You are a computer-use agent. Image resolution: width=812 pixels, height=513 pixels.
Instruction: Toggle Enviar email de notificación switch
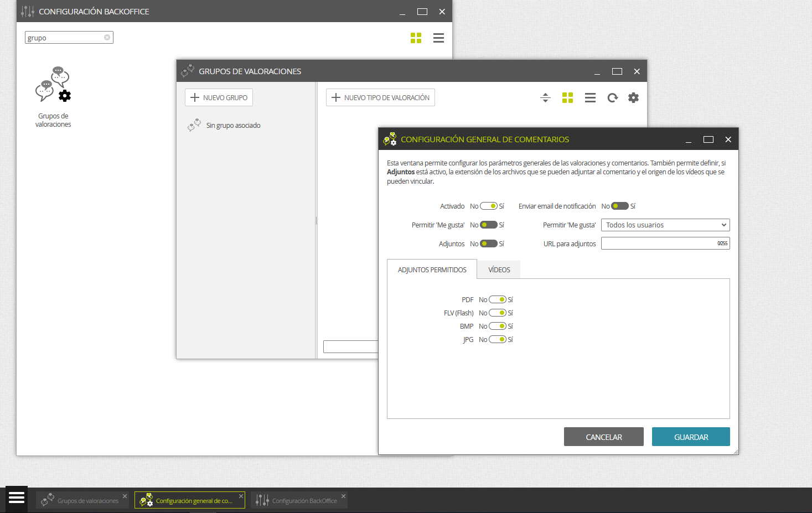pos(620,206)
